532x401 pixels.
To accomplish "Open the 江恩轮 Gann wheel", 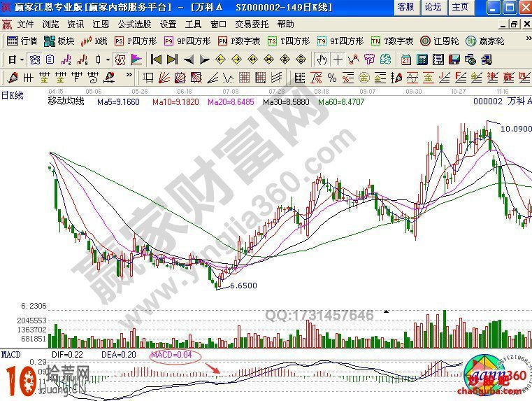I will tap(440, 41).
